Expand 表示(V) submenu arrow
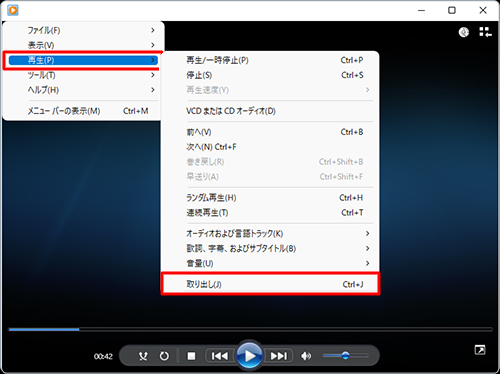Screen dimensions: 500x374 153,45
